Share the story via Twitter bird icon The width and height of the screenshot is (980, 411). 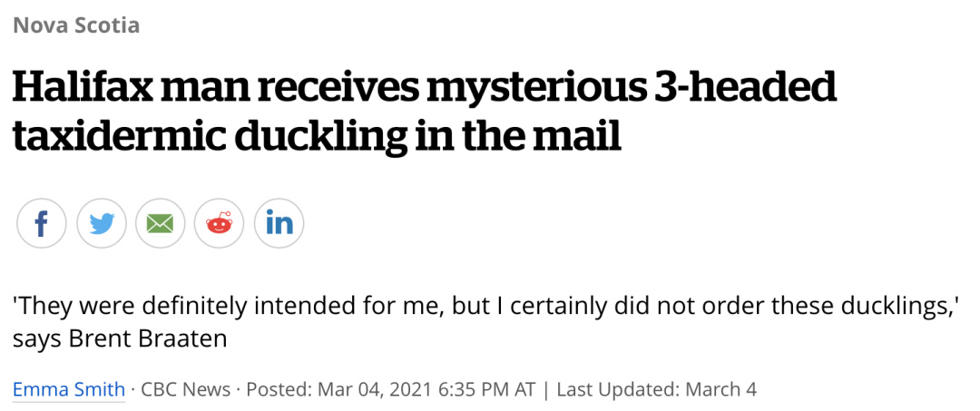(102, 223)
